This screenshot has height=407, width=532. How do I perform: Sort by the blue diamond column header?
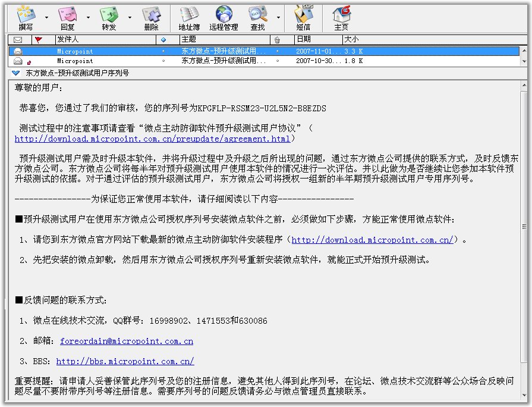168,40
